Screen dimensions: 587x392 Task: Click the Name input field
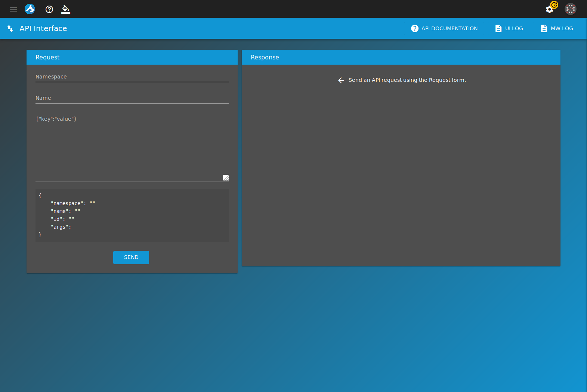point(132,98)
